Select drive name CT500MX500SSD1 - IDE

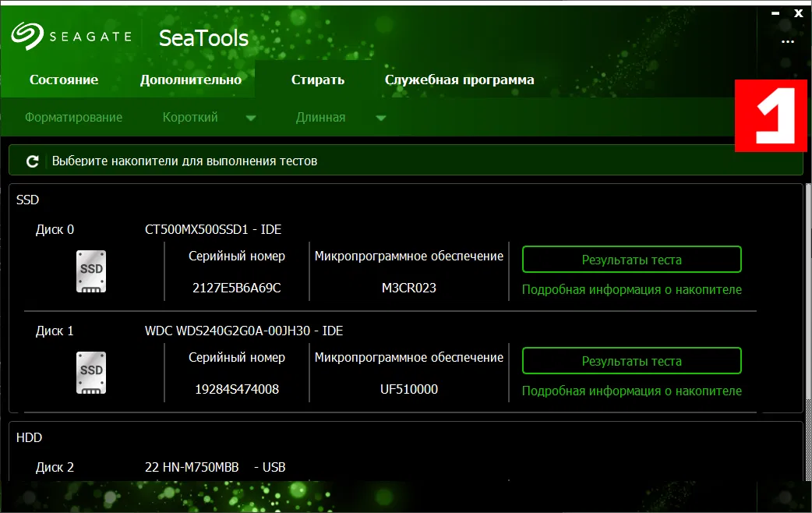pos(214,229)
